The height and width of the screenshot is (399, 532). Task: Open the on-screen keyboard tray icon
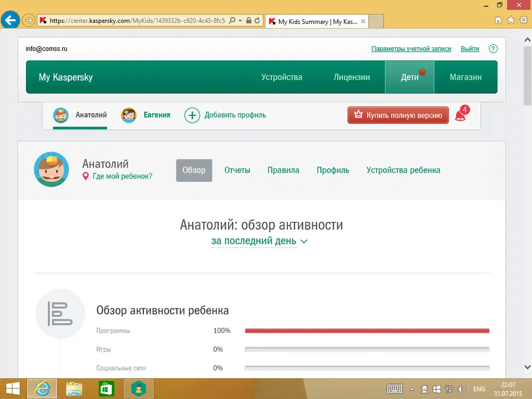tap(395, 389)
